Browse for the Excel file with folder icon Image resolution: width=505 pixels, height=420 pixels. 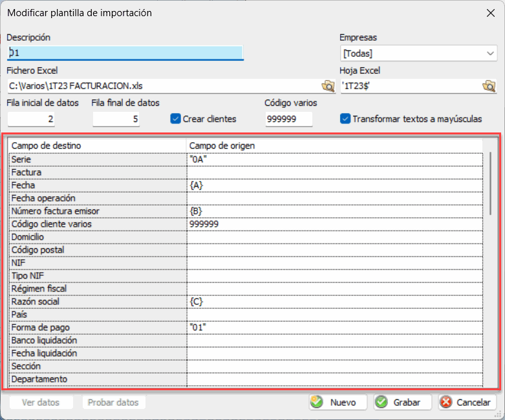[x=328, y=86]
